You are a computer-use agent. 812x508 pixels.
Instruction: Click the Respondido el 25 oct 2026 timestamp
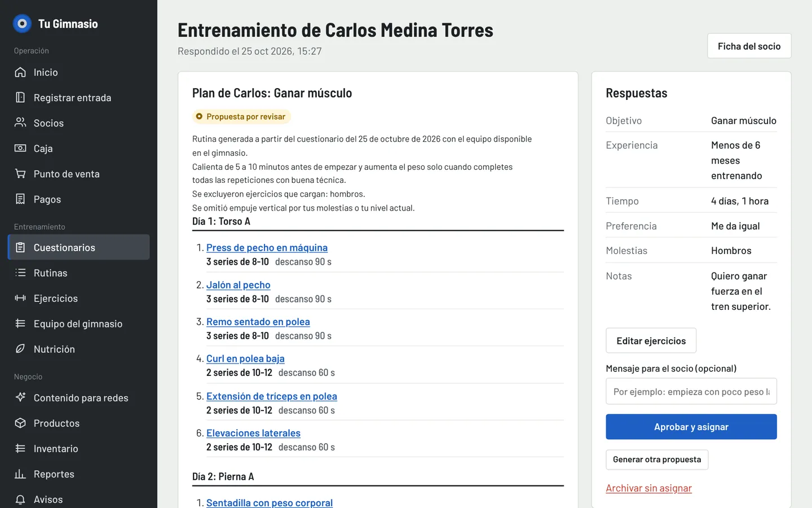(250, 51)
